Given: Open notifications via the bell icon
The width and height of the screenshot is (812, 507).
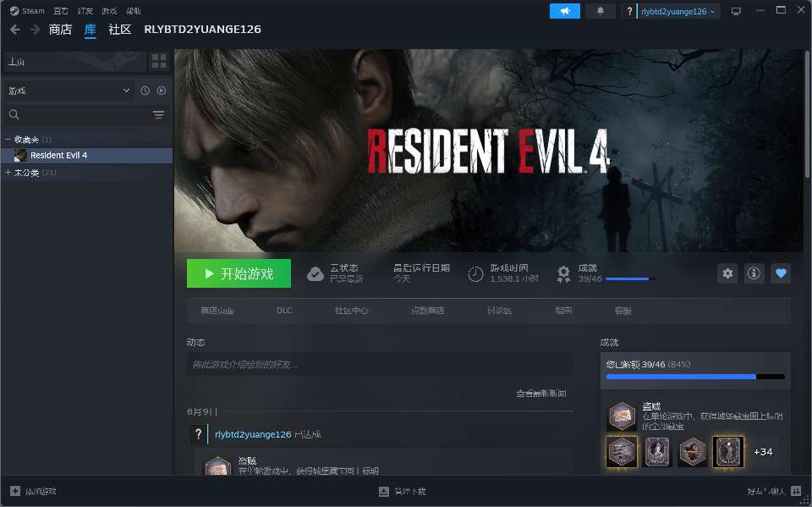Looking at the screenshot, I should pos(601,11).
